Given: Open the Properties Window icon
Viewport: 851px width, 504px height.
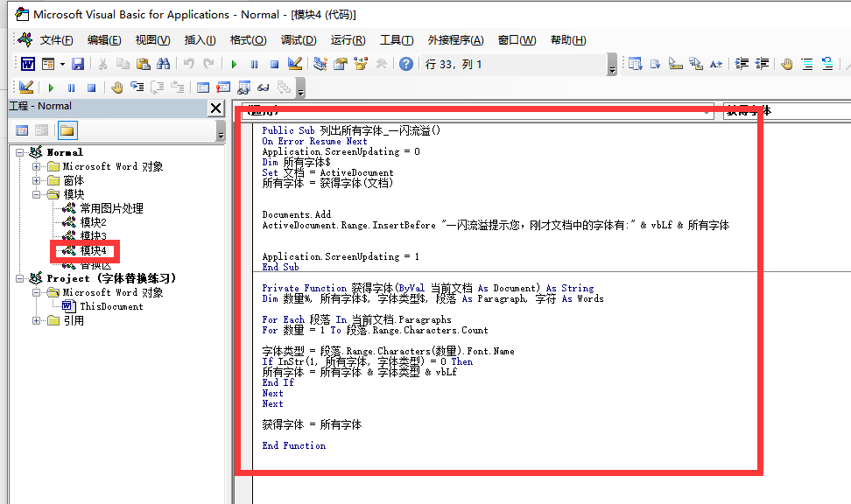Looking at the screenshot, I should [x=341, y=64].
